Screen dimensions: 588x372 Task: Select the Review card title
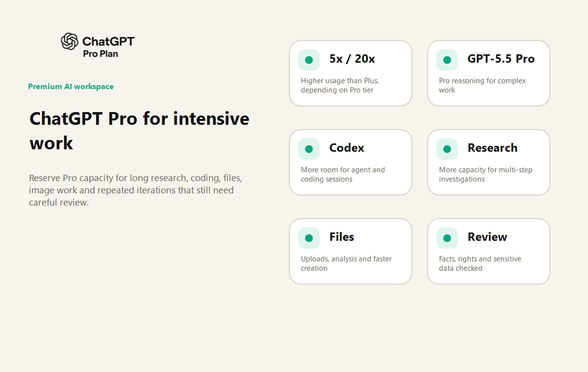pos(487,237)
